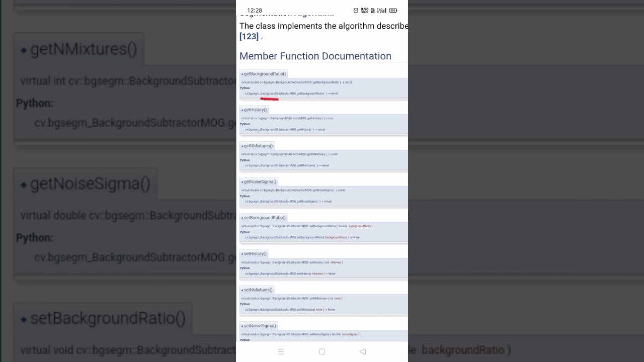Click the 12:28 clock in status bar
644x362 pixels.
(x=255, y=11)
